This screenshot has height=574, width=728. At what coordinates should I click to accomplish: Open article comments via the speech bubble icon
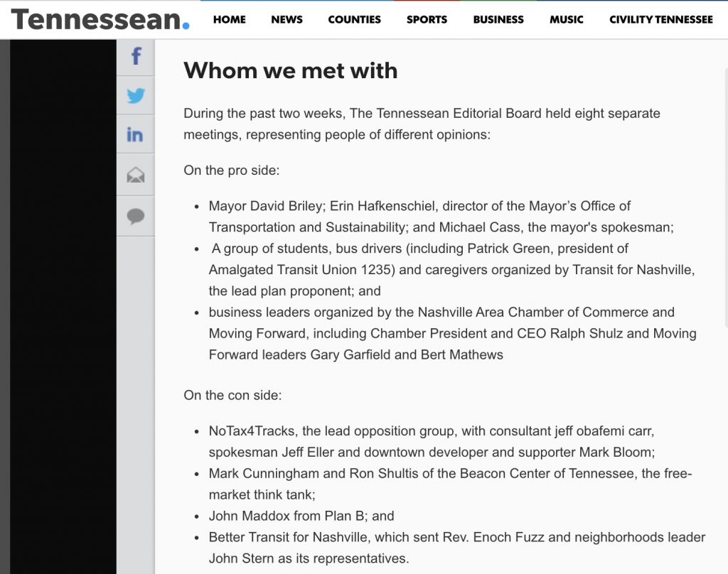(135, 216)
